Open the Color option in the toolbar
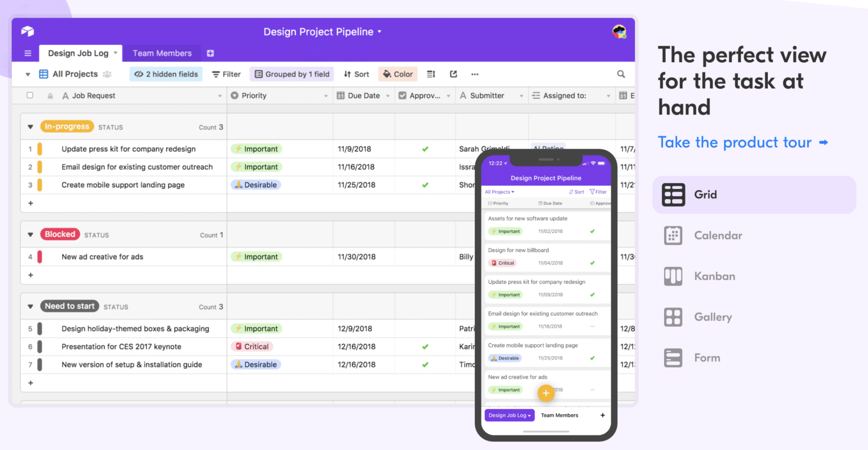 click(x=397, y=74)
